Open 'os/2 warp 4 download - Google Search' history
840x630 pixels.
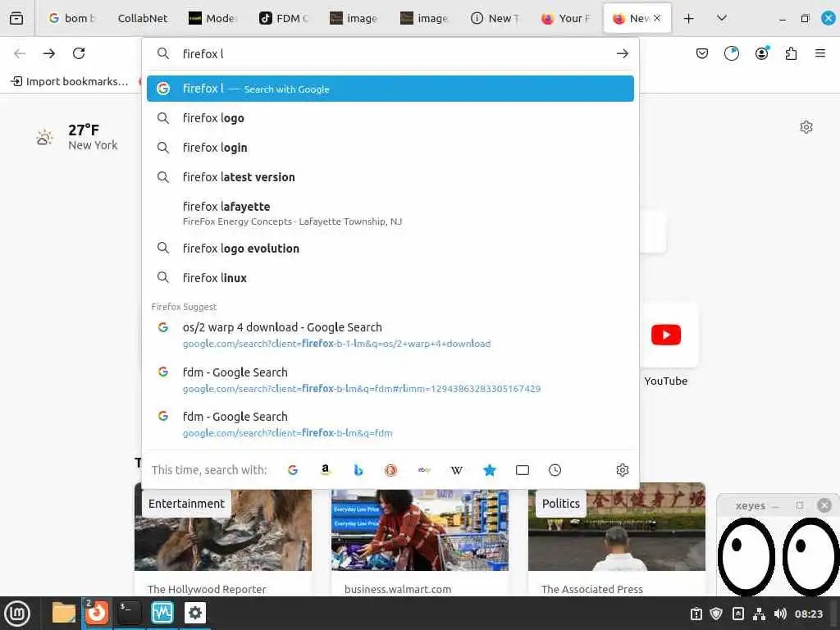390,335
